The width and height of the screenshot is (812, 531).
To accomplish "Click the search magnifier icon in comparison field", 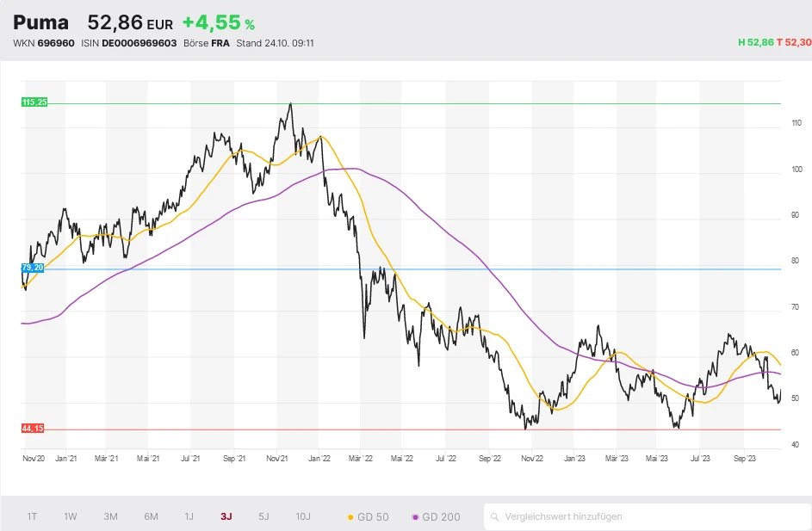I will 494,517.
